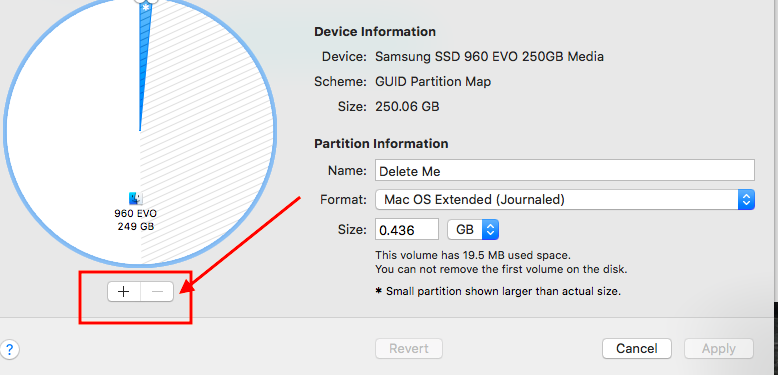Click the Cancel button
Image resolution: width=778 pixels, height=375 pixels.
pos(637,349)
